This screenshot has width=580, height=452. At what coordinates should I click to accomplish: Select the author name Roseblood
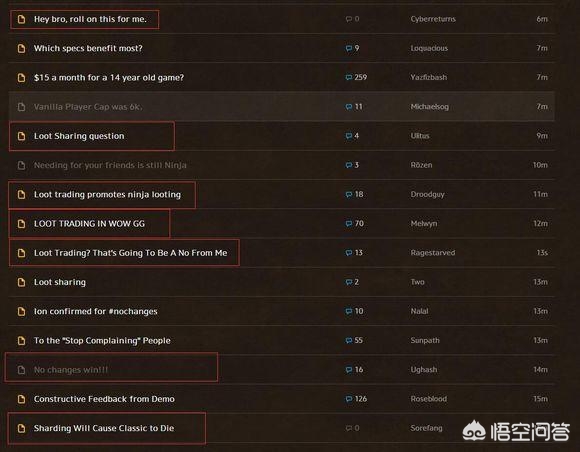(x=428, y=399)
